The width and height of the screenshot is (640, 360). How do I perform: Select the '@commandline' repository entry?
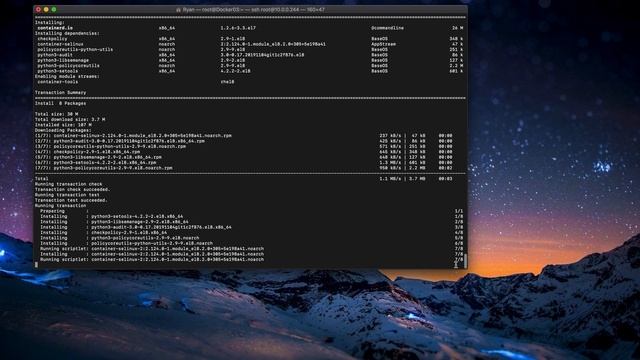point(387,28)
